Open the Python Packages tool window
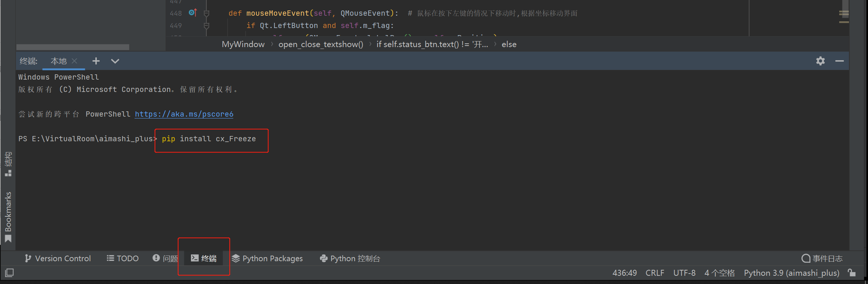This screenshot has width=868, height=284. [x=267, y=258]
